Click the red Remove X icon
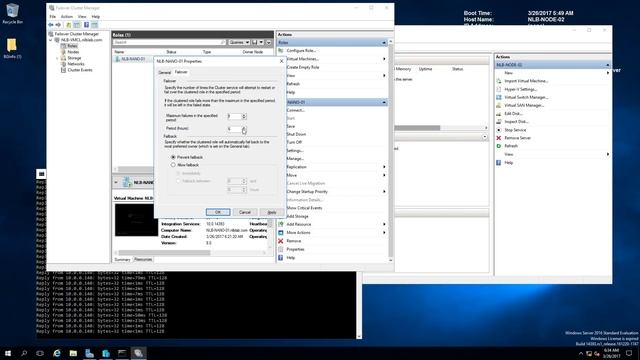 (281, 241)
